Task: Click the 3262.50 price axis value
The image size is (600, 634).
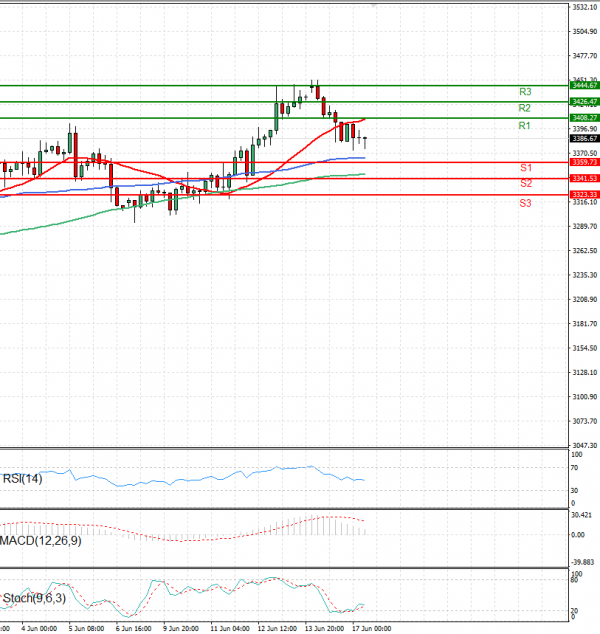Action: 585,251
